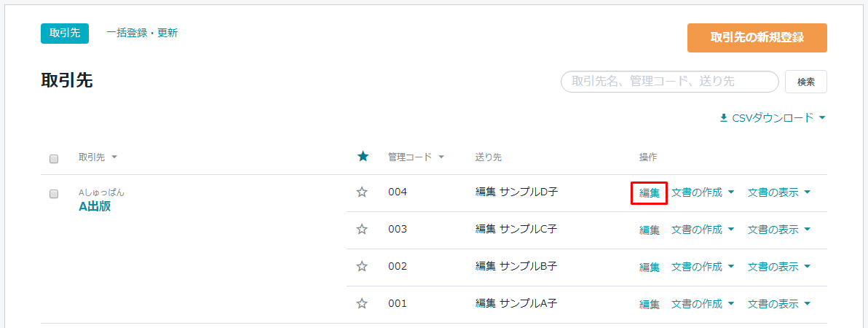Click the 取引先の新規登録 button
The height and width of the screenshot is (328, 868).
coord(757,38)
